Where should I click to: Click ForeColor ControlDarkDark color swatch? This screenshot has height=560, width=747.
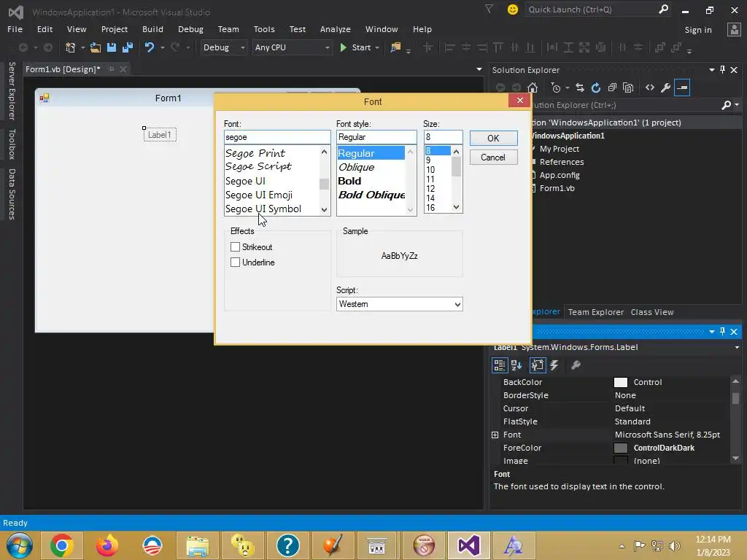(620, 448)
